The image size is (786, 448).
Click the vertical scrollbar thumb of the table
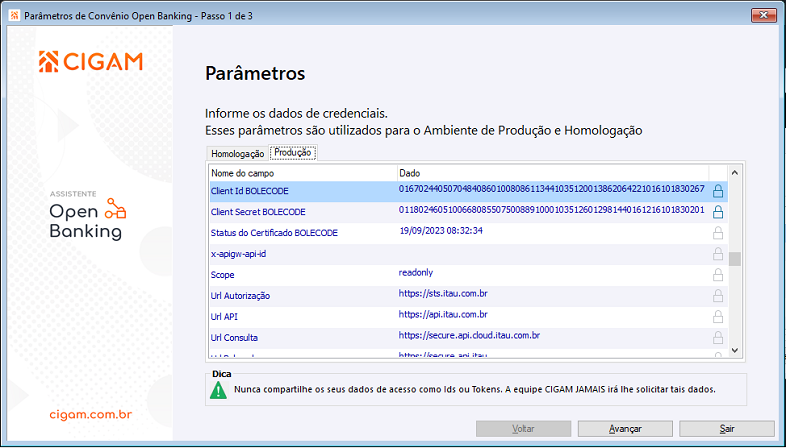pyautogui.click(x=735, y=259)
